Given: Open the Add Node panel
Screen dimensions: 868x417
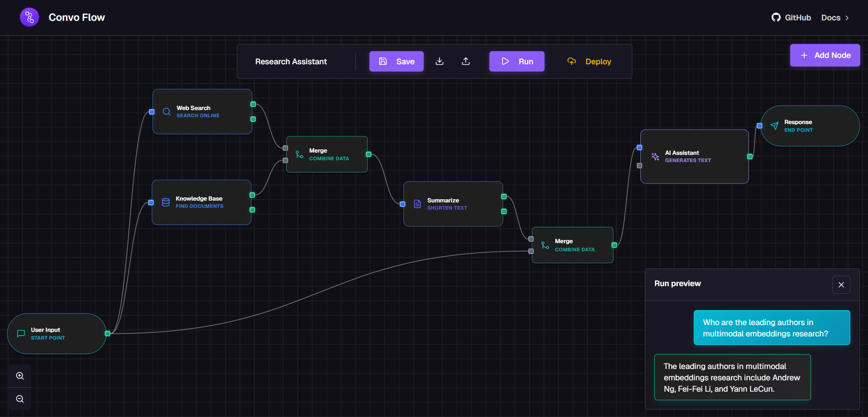Looking at the screenshot, I should point(825,55).
